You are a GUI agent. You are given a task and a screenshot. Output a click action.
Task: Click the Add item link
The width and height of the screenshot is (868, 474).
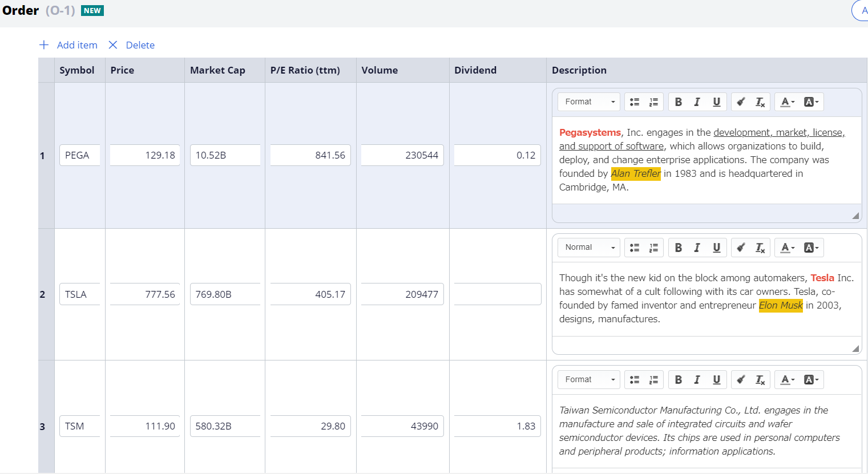click(x=77, y=45)
